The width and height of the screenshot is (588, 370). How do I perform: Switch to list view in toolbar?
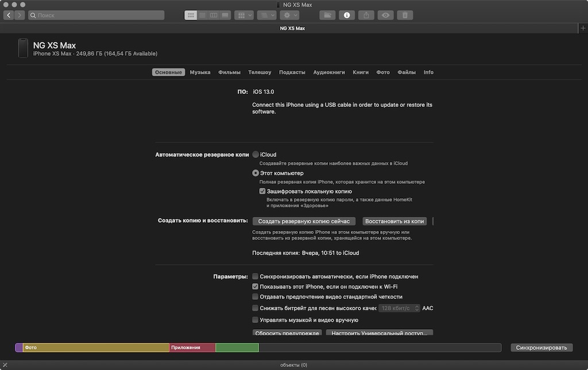click(202, 15)
